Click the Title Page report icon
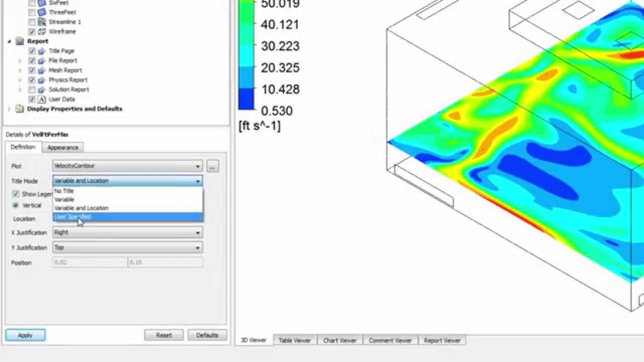This screenshot has height=362, width=644. coord(42,51)
